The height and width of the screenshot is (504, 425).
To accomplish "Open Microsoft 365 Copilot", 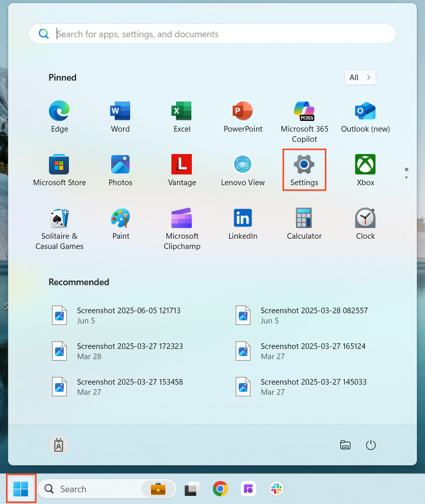I will click(x=304, y=121).
